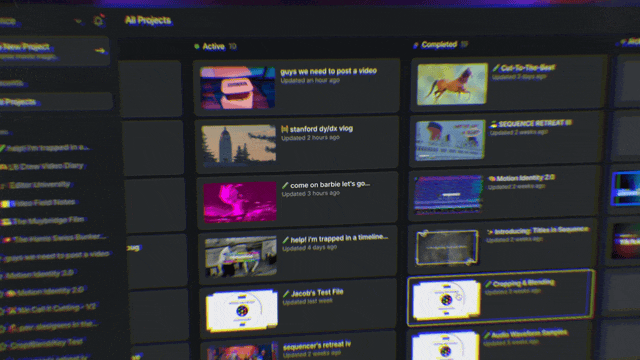Click the New Project button

tap(55, 51)
